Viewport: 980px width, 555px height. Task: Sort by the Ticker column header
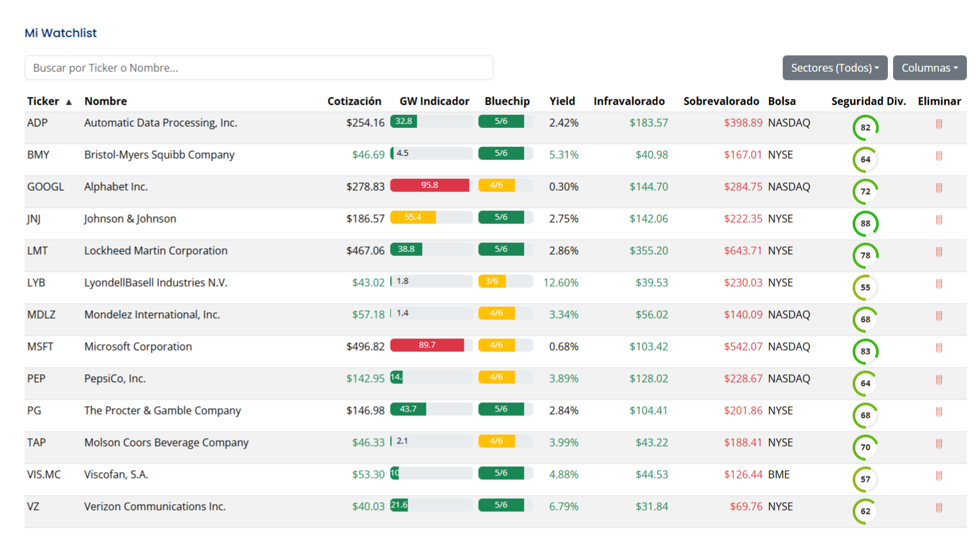coord(43,101)
